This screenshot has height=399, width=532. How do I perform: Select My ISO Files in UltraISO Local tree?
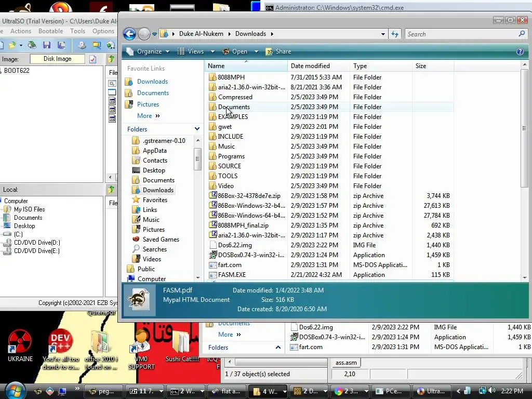tap(29, 209)
